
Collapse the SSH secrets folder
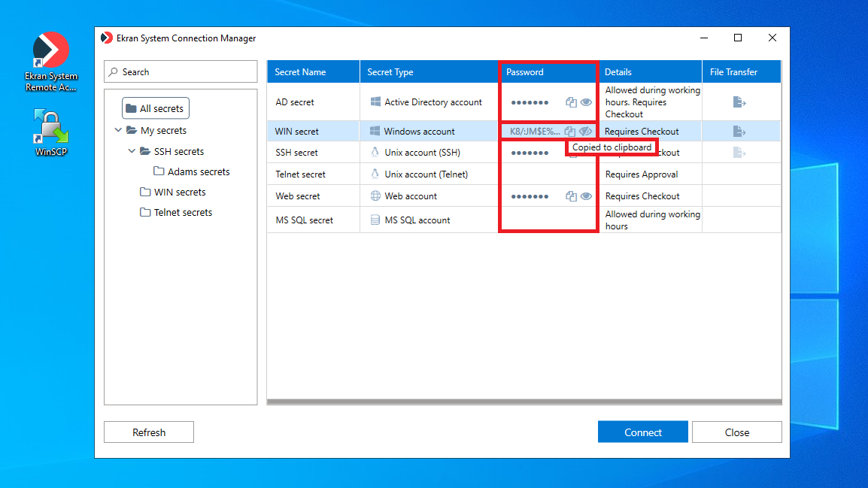point(132,151)
